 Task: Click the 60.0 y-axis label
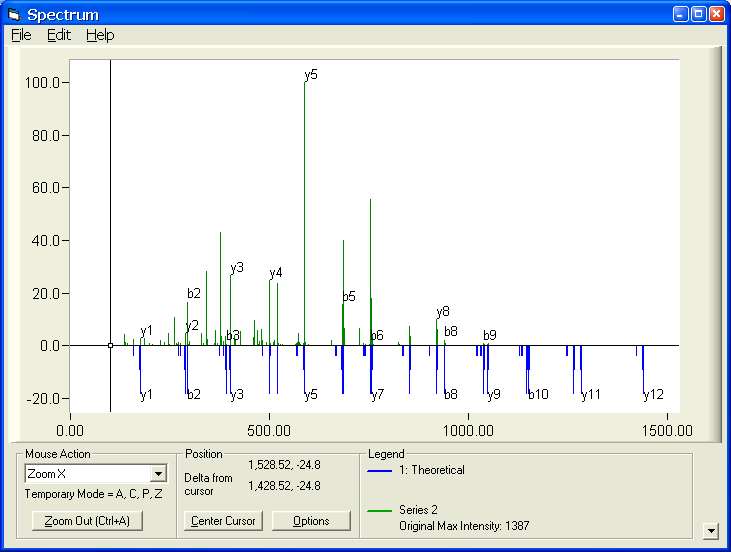click(46, 188)
